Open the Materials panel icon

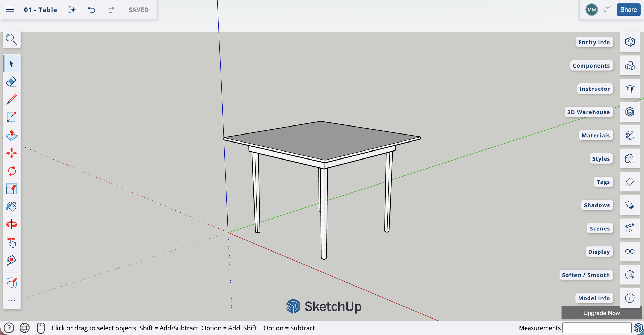click(630, 135)
